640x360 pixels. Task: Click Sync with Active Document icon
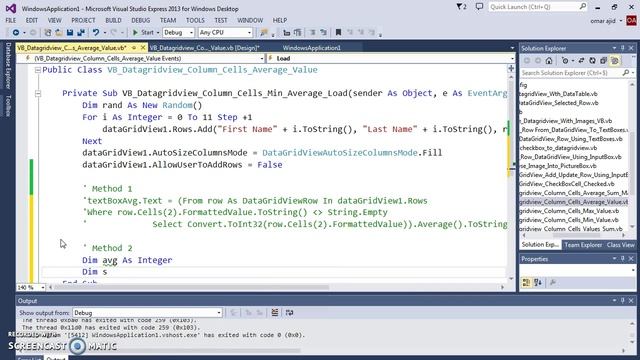point(581,61)
